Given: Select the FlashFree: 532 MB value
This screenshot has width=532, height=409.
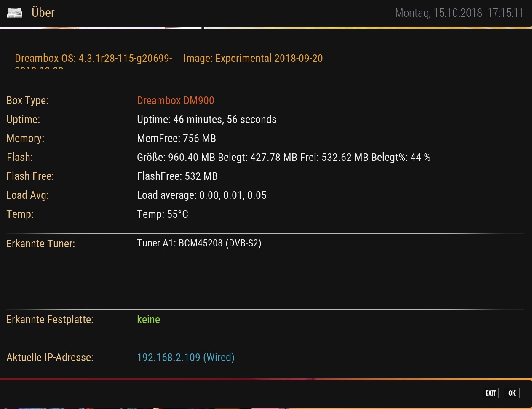Looking at the screenshot, I should (x=177, y=176).
